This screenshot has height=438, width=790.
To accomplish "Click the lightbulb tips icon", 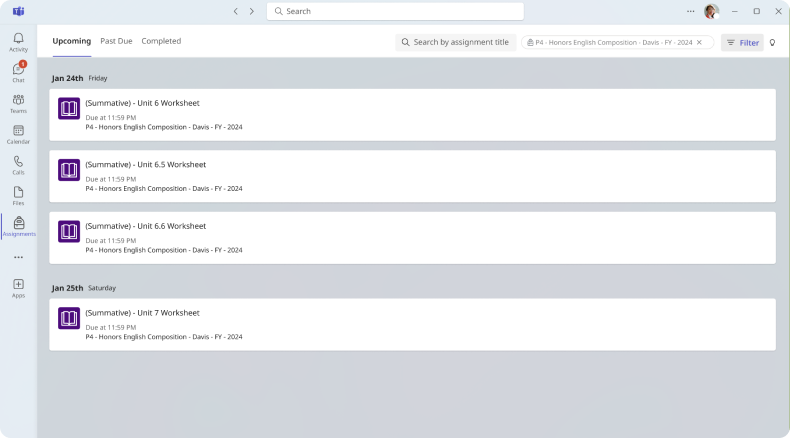I will point(772,43).
